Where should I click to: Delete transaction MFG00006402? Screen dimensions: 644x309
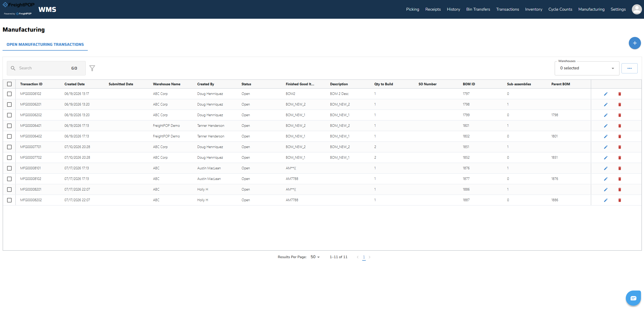[620, 136]
